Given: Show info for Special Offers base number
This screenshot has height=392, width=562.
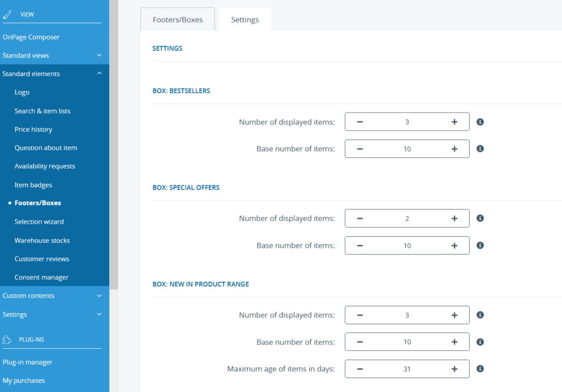Looking at the screenshot, I should pyautogui.click(x=480, y=245).
